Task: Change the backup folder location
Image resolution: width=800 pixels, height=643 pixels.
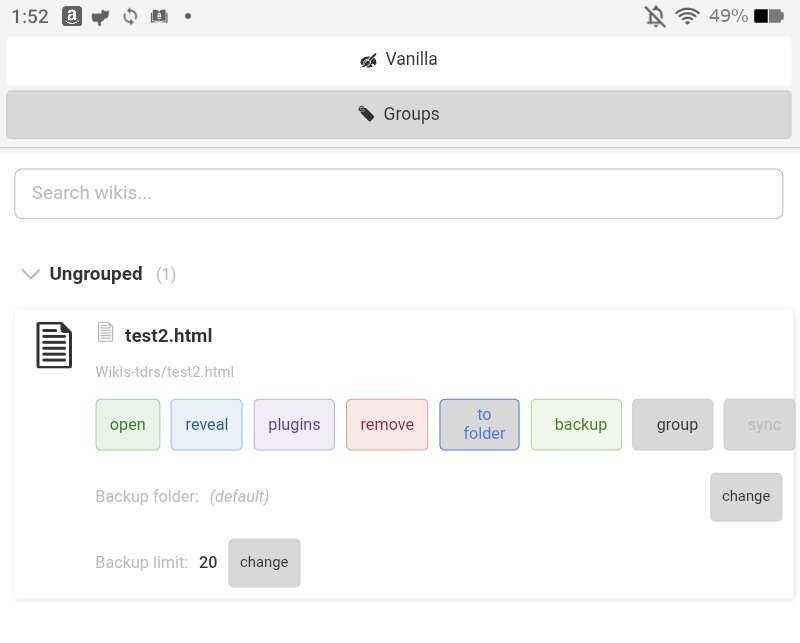Action: 745,497
